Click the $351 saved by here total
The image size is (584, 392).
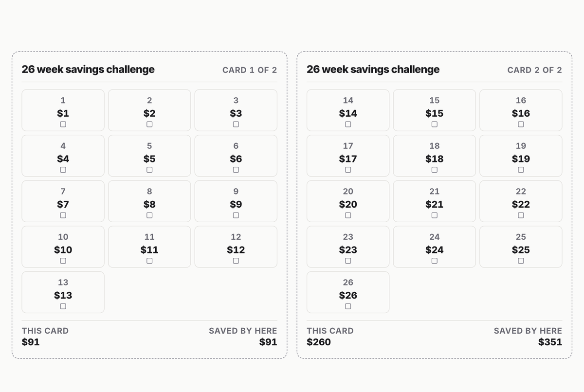[550, 342]
